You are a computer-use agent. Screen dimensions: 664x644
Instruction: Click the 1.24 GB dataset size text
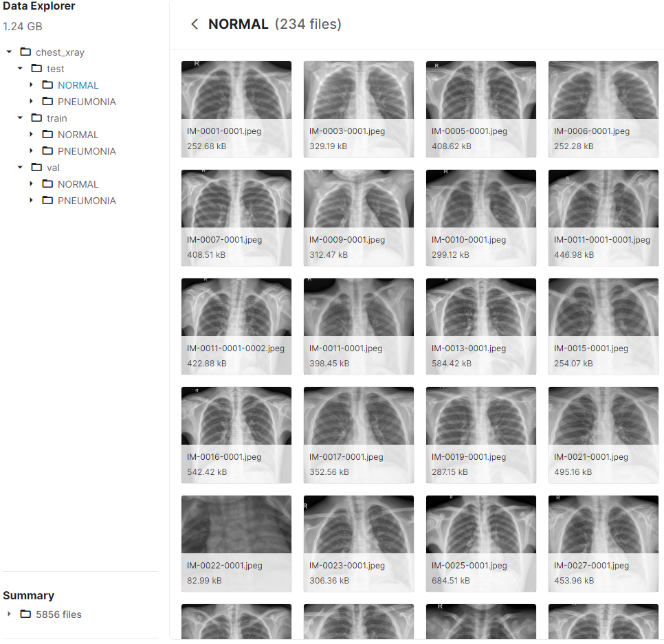23,26
